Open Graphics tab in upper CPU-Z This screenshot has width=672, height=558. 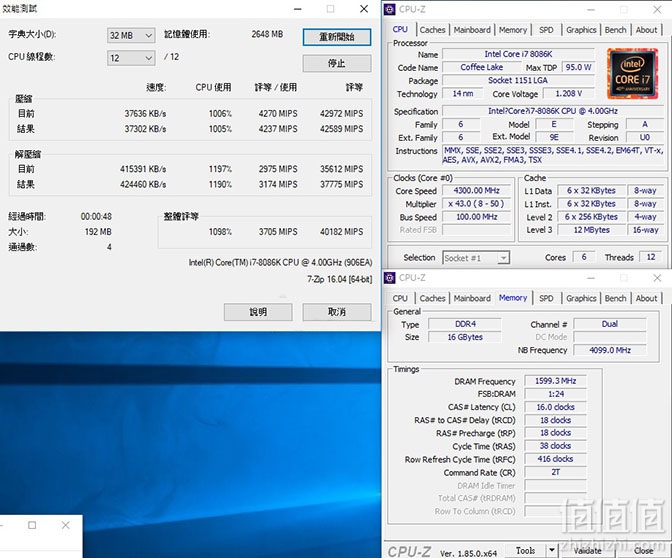[581, 30]
